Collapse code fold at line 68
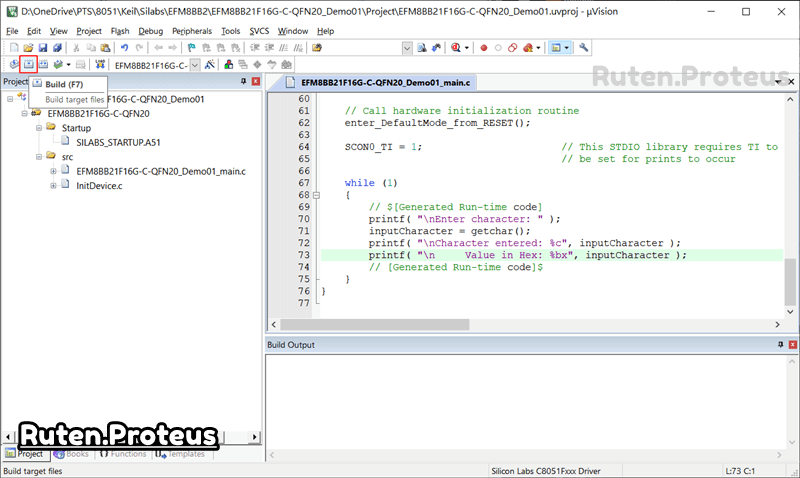 tap(316, 195)
